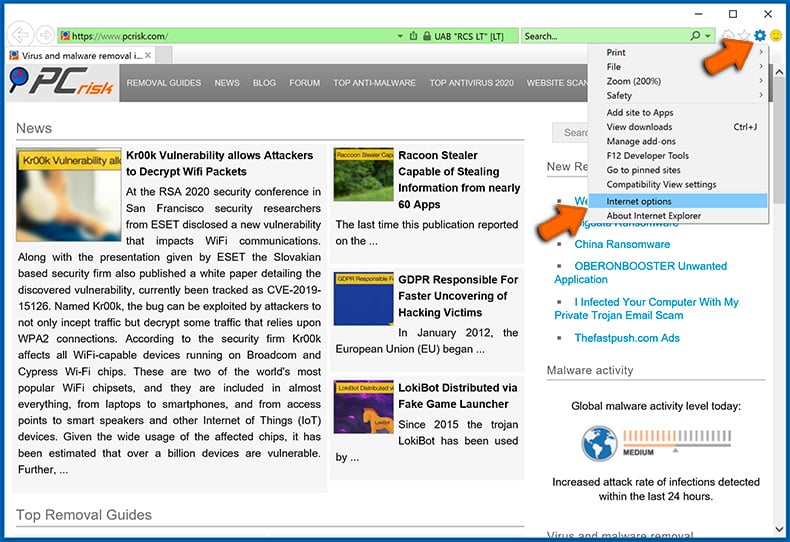Open the Thefastpush.com Ads link
This screenshot has height=542, width=790.
coord(627,338)
